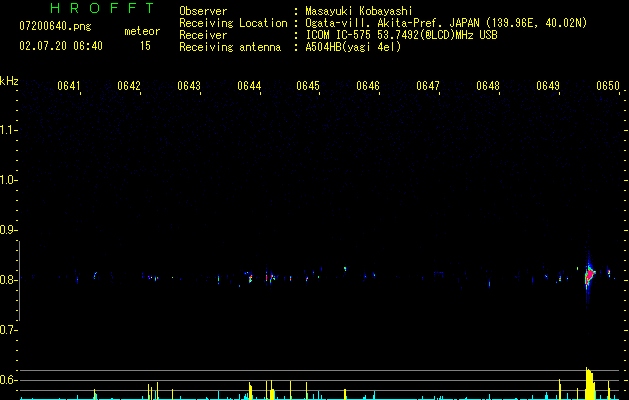
Task: Click the tallest yellow intensity peak near 0650
Action: [x=589, y=384]
